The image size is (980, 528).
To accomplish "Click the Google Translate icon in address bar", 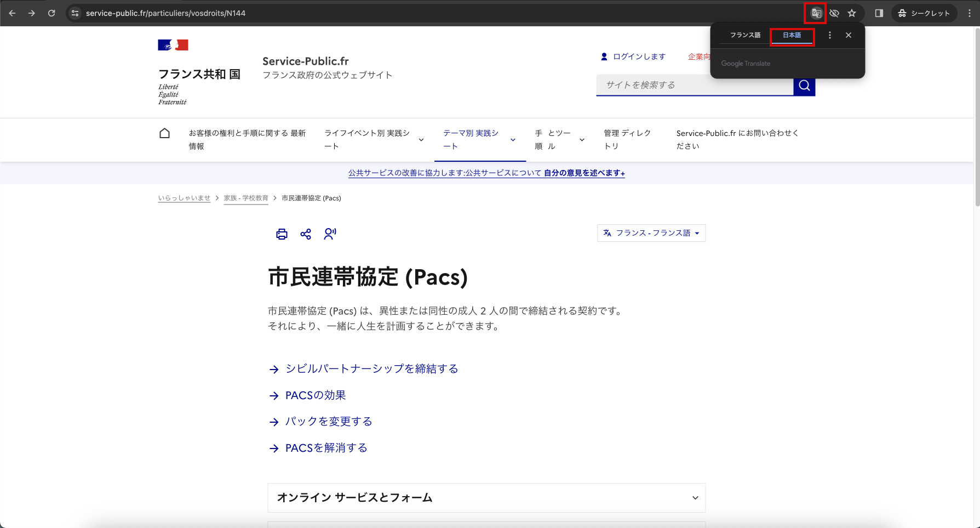I will click(816, 13).
